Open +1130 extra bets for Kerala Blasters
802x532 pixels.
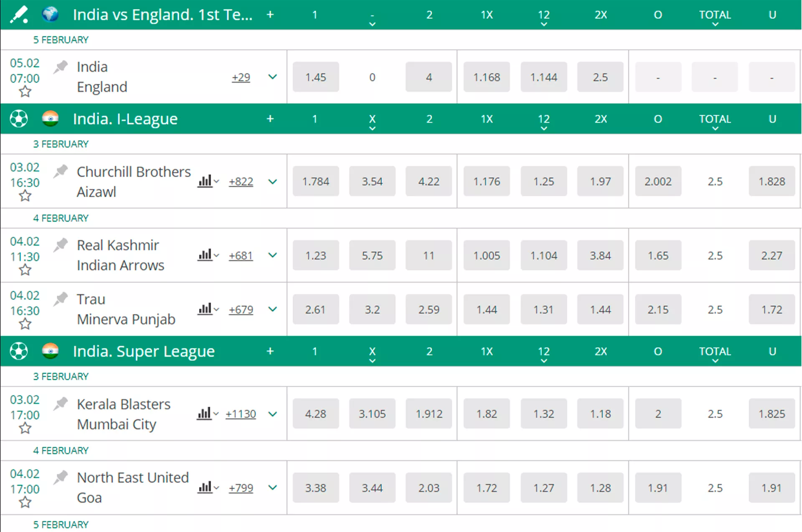pyautogui.click(x=241, y=413)
